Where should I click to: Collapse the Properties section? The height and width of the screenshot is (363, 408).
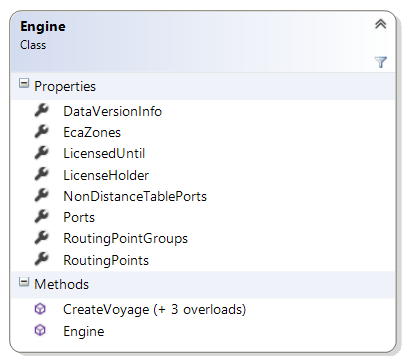coord(24,83)
